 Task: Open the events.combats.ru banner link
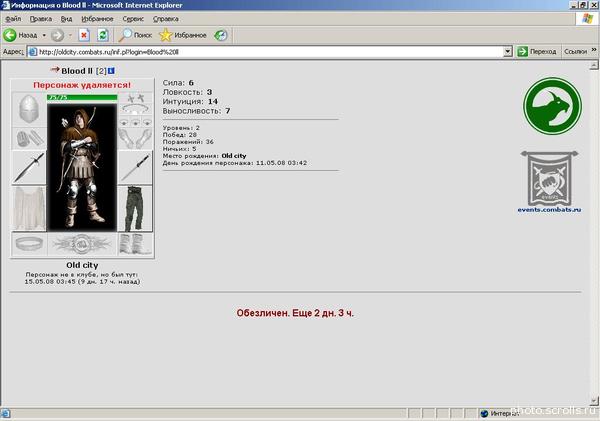(549, 182)
